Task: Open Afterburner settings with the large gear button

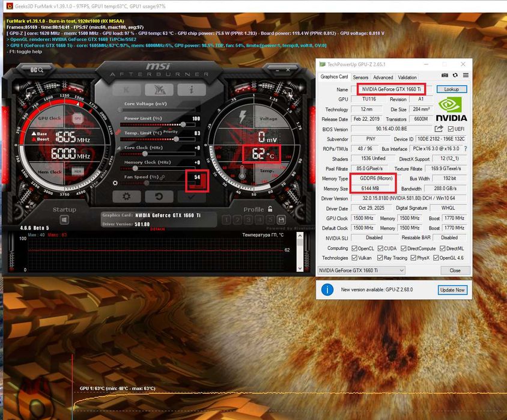Action: tap(126, 196)
